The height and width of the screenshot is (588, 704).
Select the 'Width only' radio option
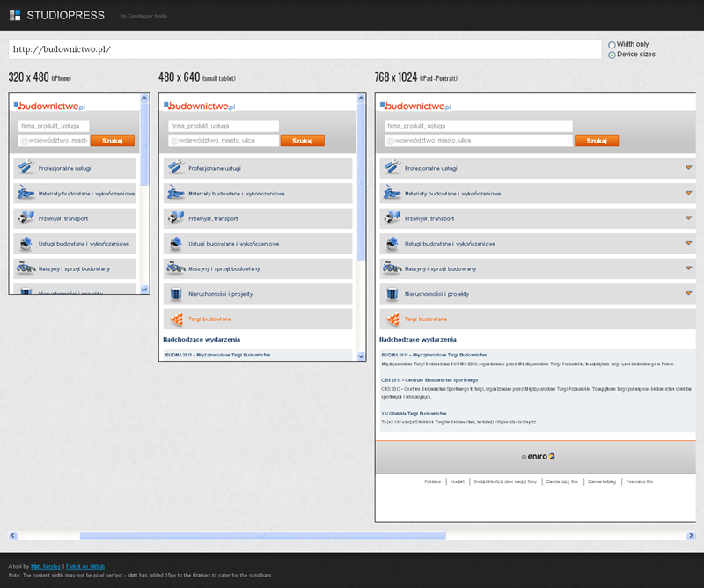612,44
